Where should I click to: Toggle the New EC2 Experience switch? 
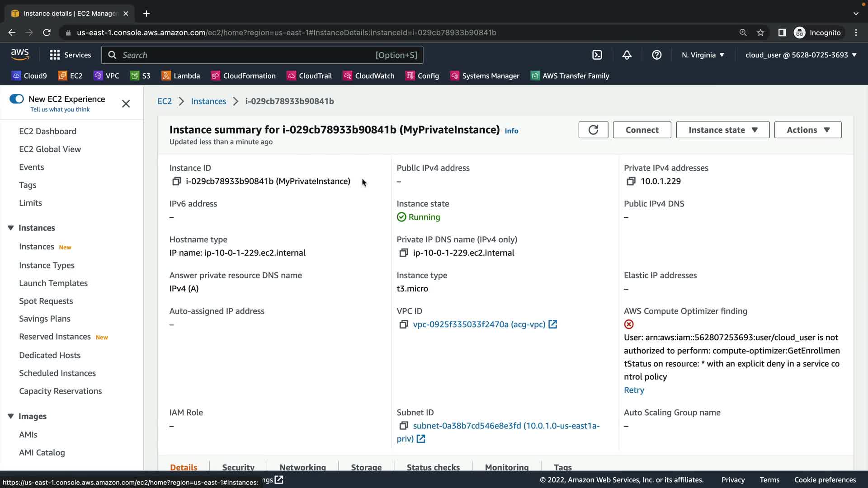click(17, 99)
